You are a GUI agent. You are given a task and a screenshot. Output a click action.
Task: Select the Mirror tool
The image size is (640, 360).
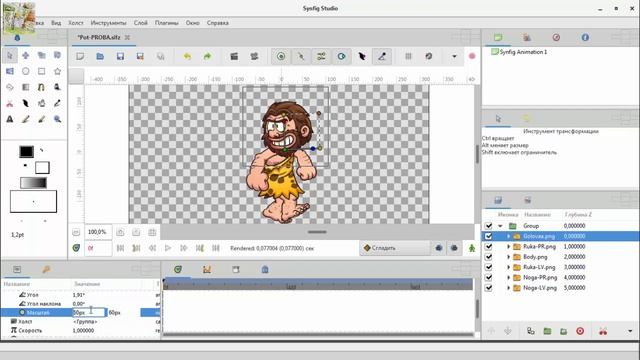[x=10, y=71]
